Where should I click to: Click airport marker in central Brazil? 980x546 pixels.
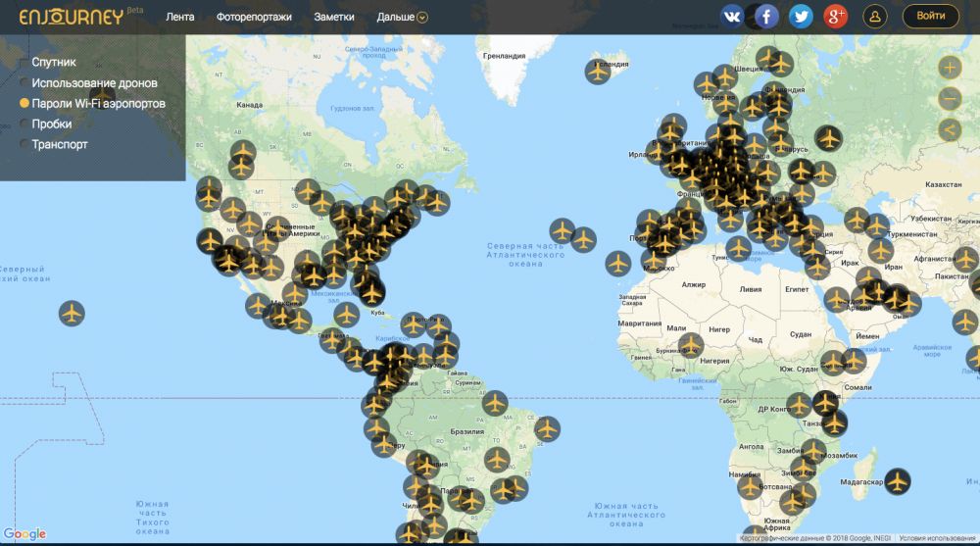497,461
